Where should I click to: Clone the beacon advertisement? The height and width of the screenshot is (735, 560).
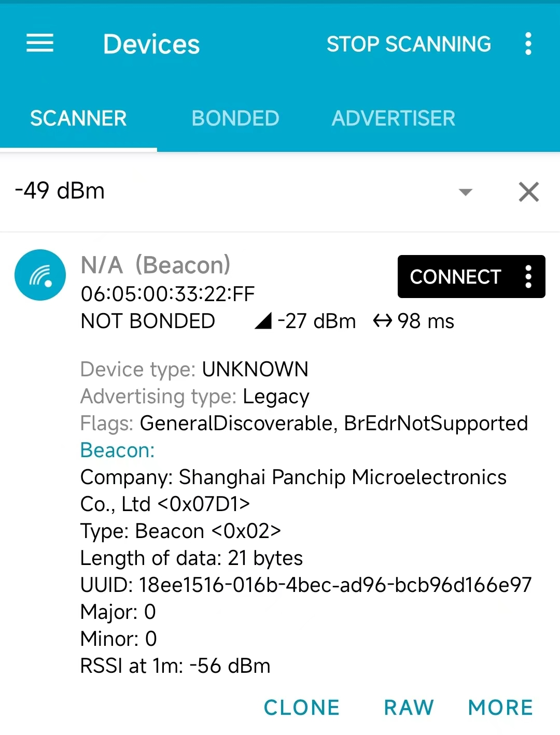tap(302, 708)
